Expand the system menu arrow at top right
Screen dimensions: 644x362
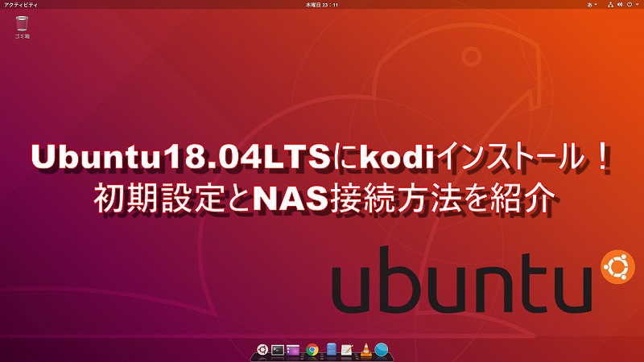(638, 5)
